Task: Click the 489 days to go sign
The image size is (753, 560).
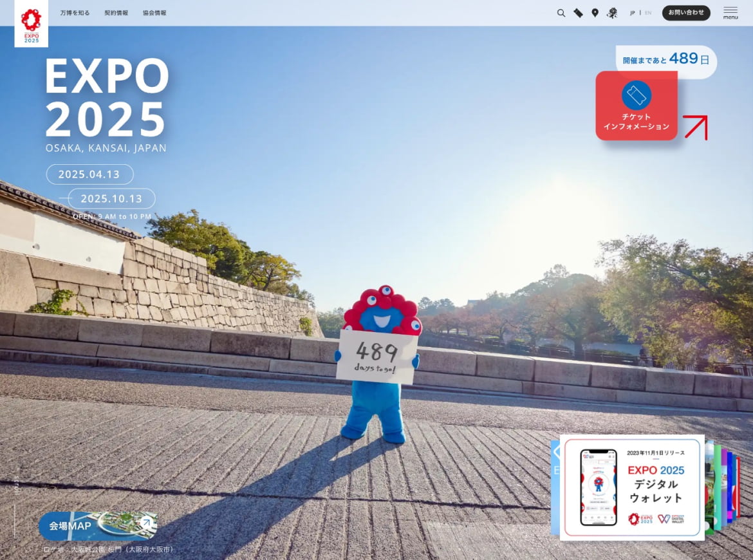Action: tap(376, 357)
